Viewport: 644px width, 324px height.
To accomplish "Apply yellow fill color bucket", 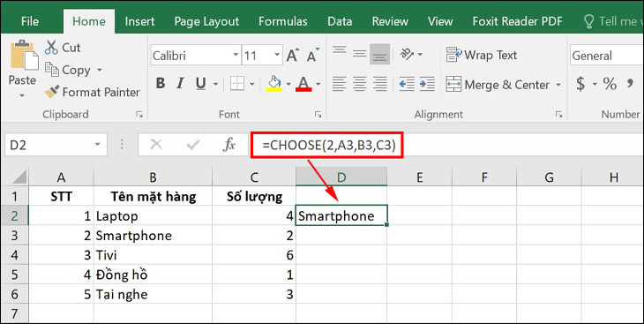I will coord(274,84).
